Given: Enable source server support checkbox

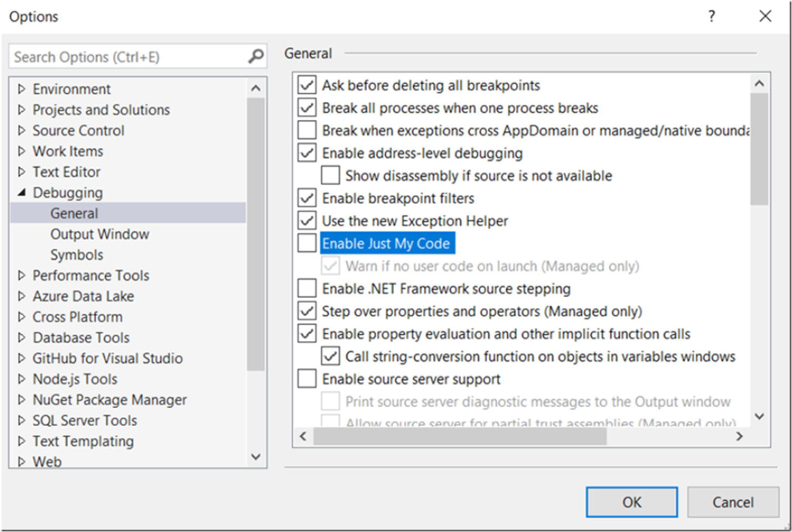Looking at the screenshot, I should pos(307,379).
